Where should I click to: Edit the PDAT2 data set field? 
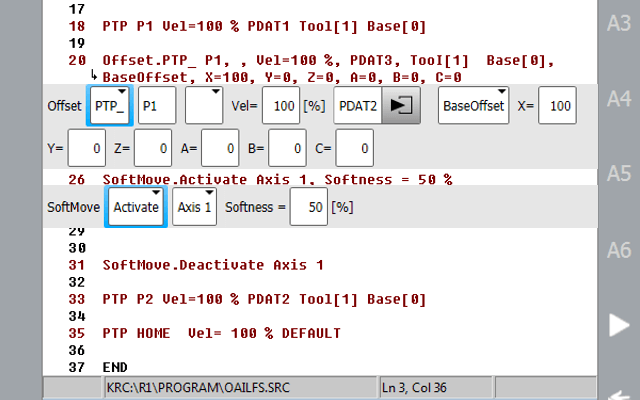(358, 106)
